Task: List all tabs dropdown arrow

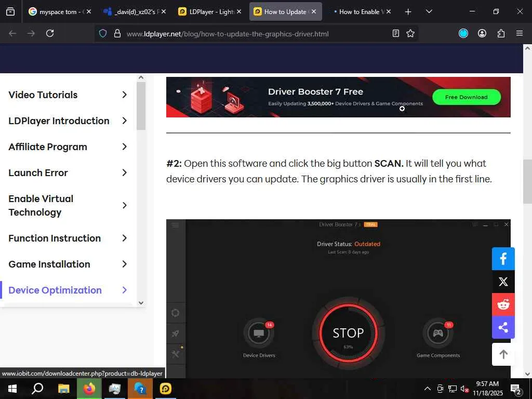Action: [x=429, y=12]
